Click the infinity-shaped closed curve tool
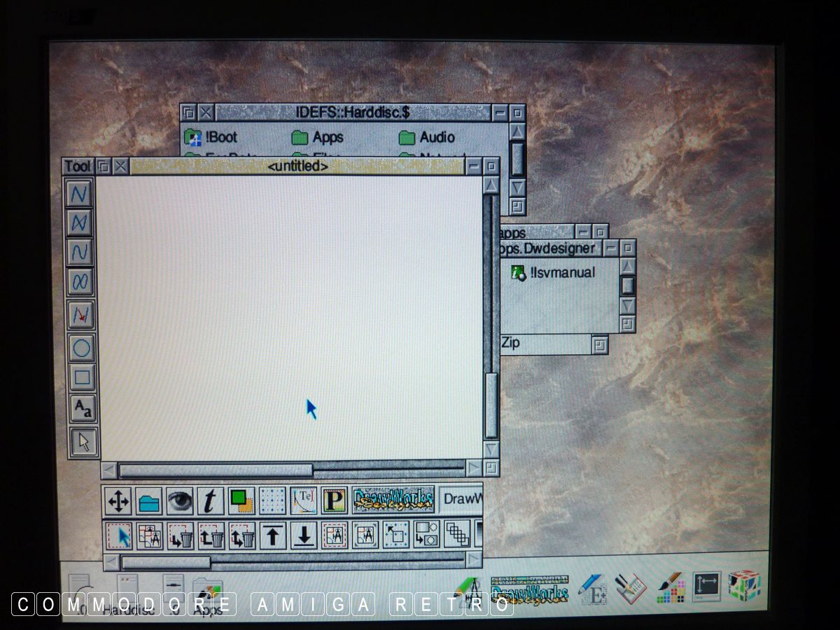The width and height of the screenshot is (840, 630). point(80,283)
